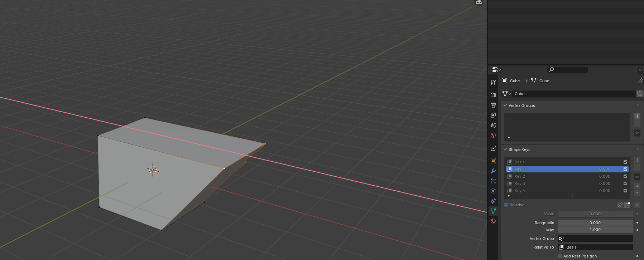The height and width of the screenshot is (260, 644).
Task: Open shape key specials dropdown menu
Action: 637,177
